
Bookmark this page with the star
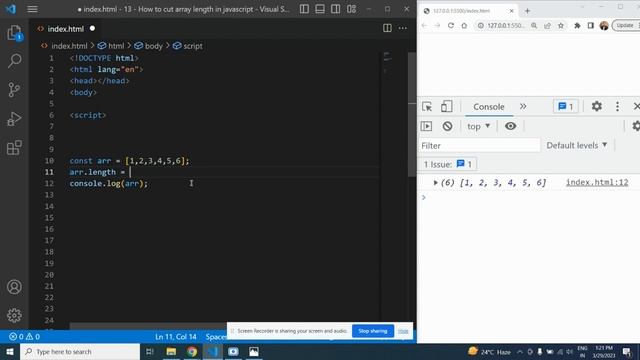[561, 25]
